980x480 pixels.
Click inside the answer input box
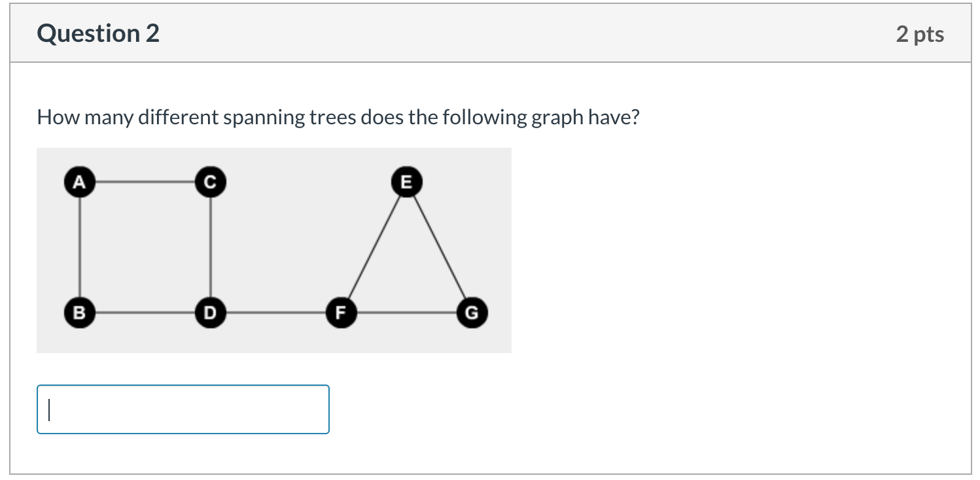(183, 409)
